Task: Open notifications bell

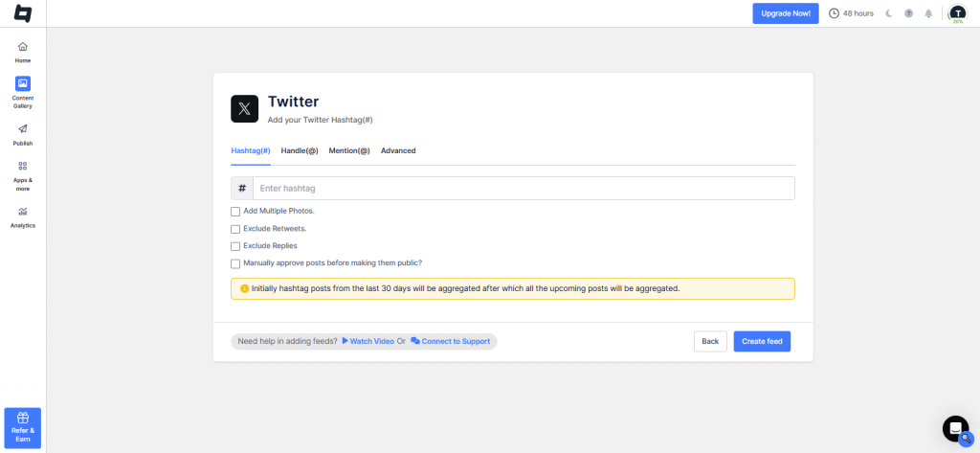Action: pos(928,13)
